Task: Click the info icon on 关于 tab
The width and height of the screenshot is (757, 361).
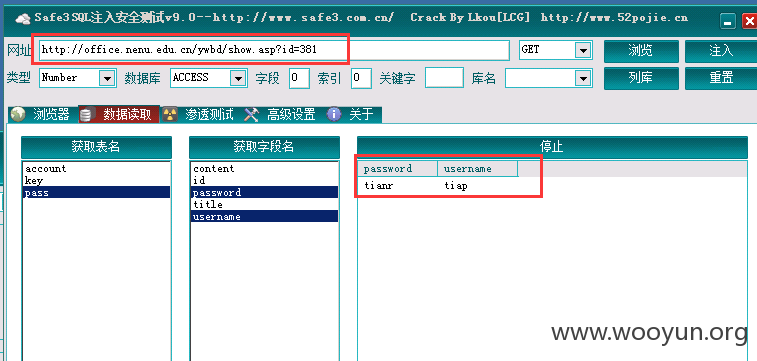Action: click(334, 114)
